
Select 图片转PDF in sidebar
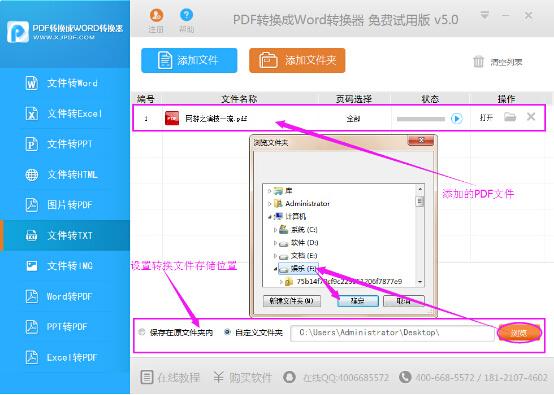click(65, 205)
